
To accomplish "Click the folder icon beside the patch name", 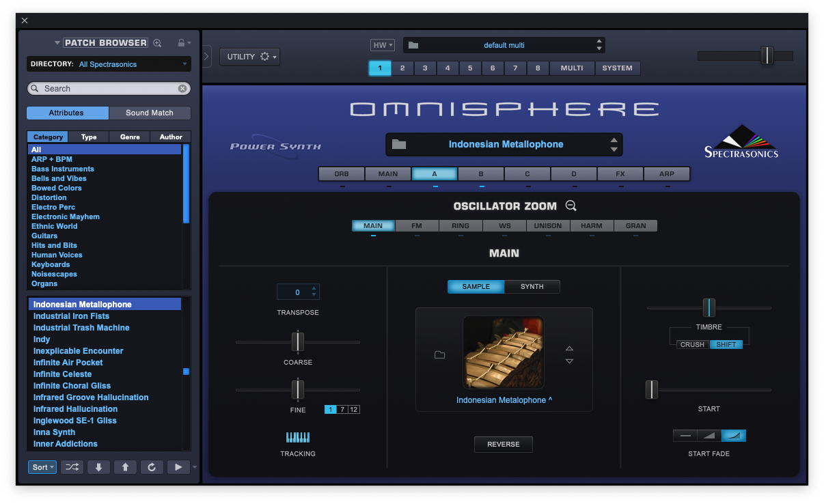I will tap(399, 144).
